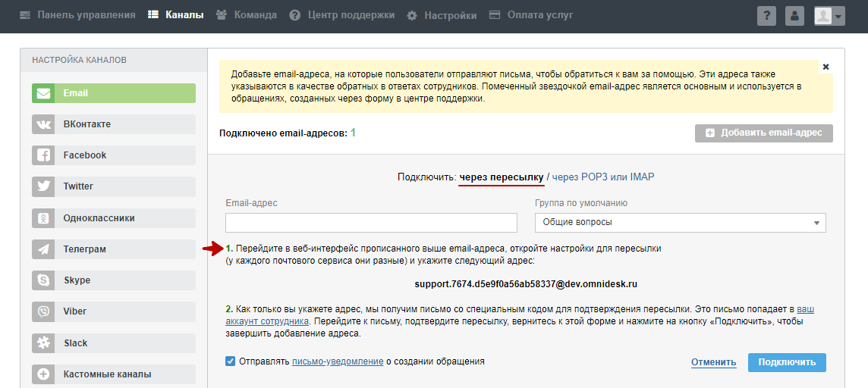Click the Email-адрес input field
Viewport: 868px width, 388px height.
[371, 223]
